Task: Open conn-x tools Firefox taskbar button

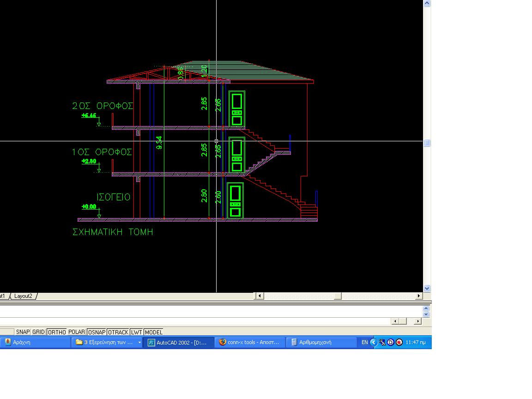Action: pos(250,342)
